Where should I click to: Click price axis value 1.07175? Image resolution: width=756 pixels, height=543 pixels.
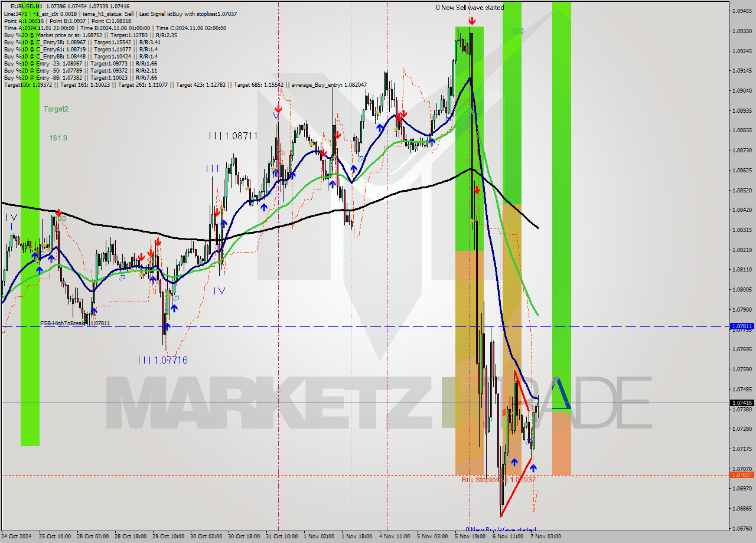tap(742, 449)
